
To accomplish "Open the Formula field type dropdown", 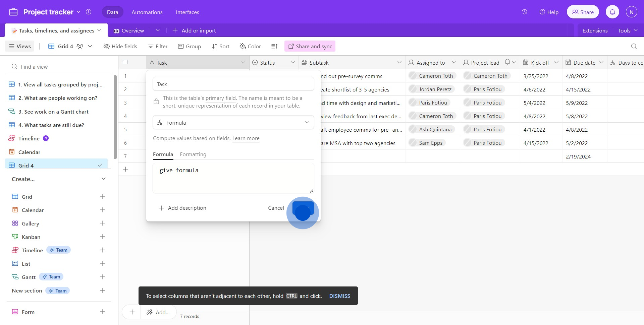I will [233, 123].
